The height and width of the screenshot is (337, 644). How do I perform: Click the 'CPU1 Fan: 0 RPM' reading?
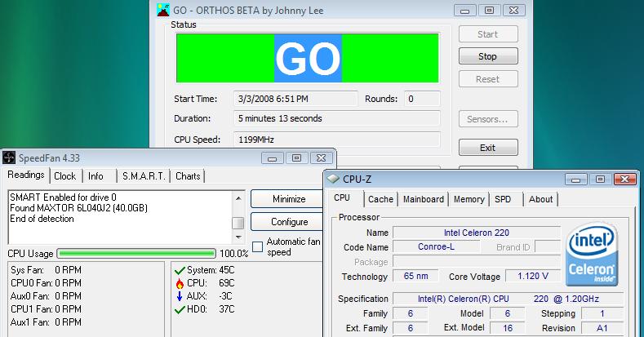(46, 309)
